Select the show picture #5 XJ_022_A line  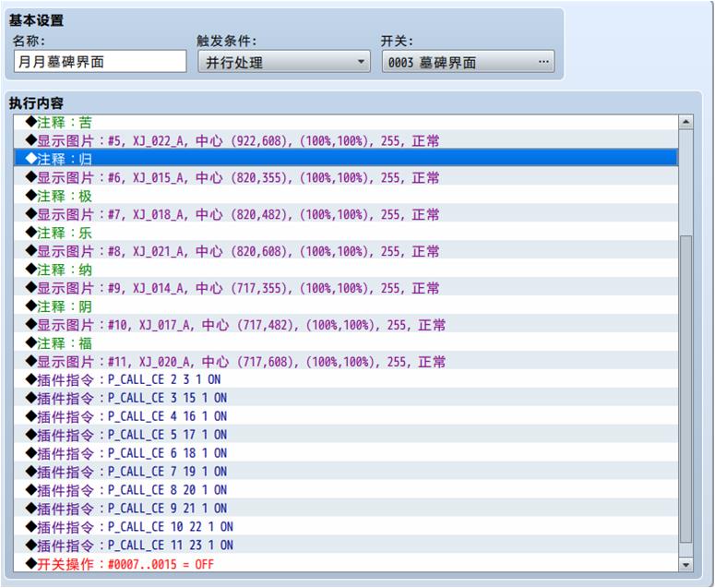click(346, 140)
